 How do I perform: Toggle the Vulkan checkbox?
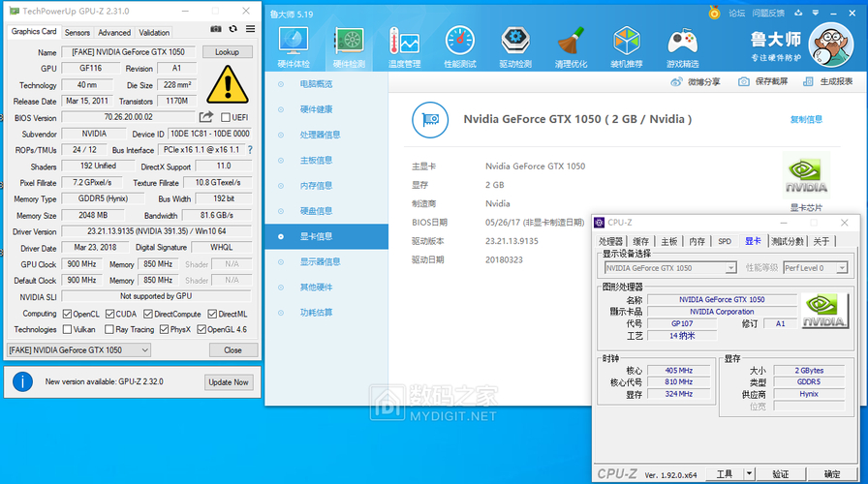67,330
